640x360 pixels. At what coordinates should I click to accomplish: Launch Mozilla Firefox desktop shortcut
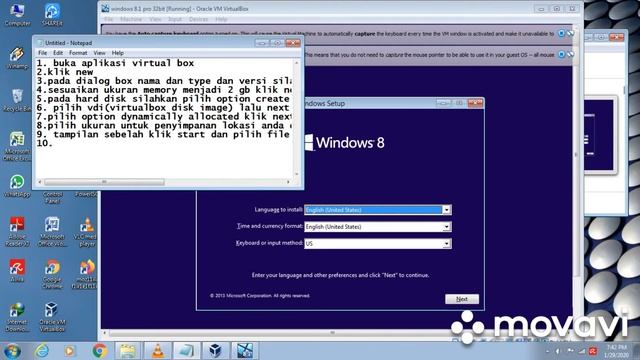86,274
